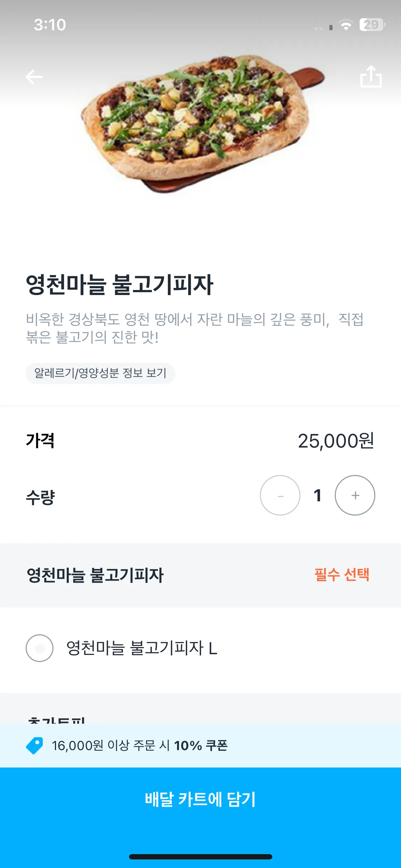Tap the 10% 쿠폰 banner text
401x868 pixels.
point(140,745)
